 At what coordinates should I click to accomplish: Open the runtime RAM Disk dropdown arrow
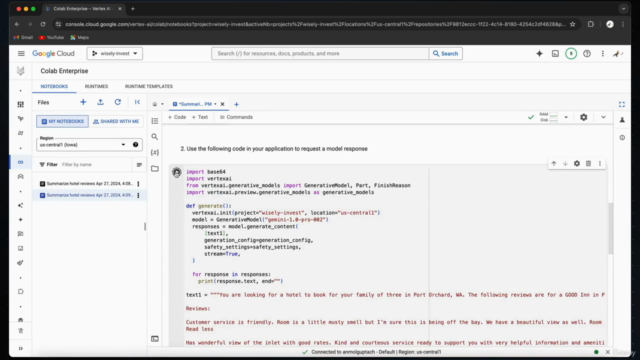point(566,117)
